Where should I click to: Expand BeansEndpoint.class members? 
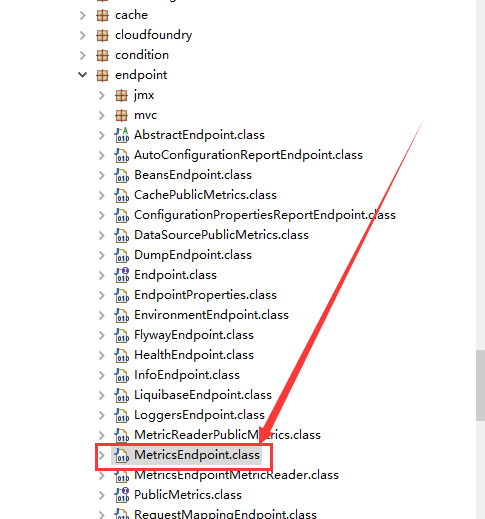click(x=102, y=175)
